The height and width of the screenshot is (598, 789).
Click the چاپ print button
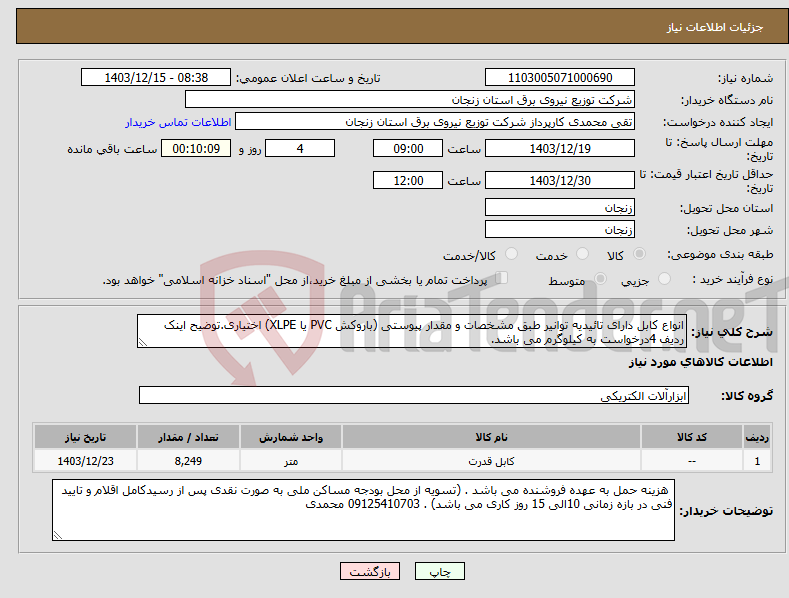(440, 571)
